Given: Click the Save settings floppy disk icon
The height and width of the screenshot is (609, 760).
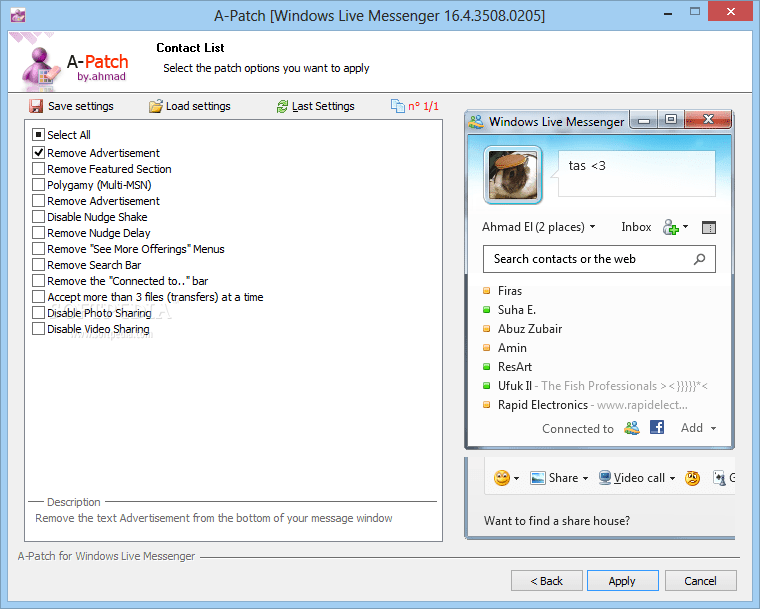Looking at the screenshot, I should [36, 106].
